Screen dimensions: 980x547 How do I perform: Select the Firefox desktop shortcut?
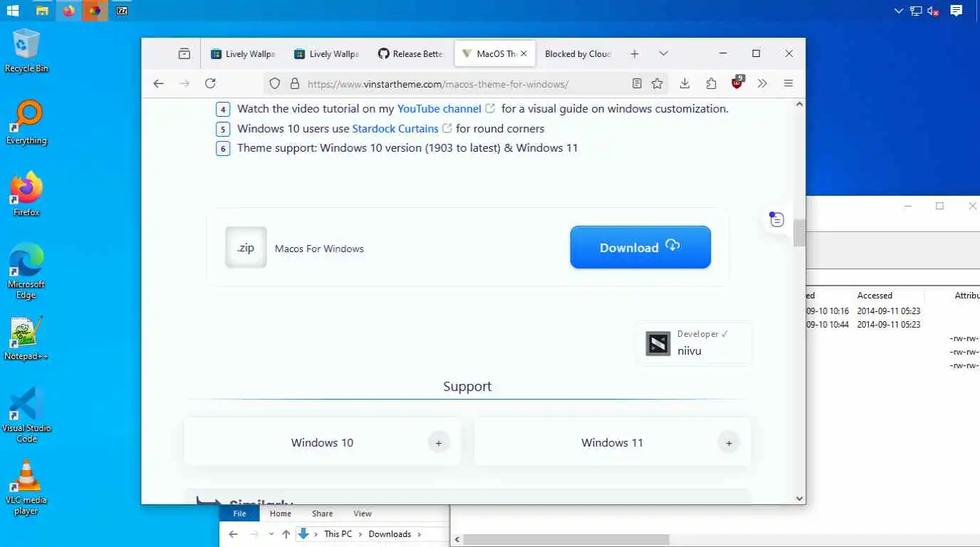(x=26, y=194)
